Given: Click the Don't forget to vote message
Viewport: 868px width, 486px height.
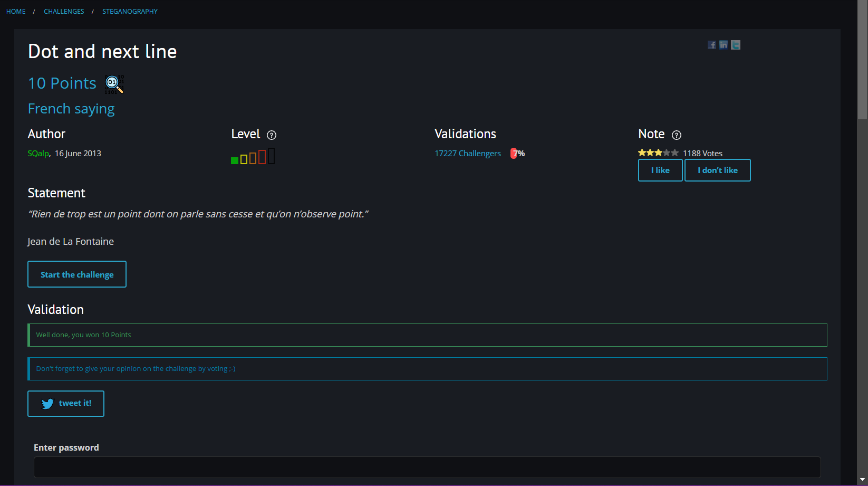Looking at the screenshot, I should click(427, 369).
